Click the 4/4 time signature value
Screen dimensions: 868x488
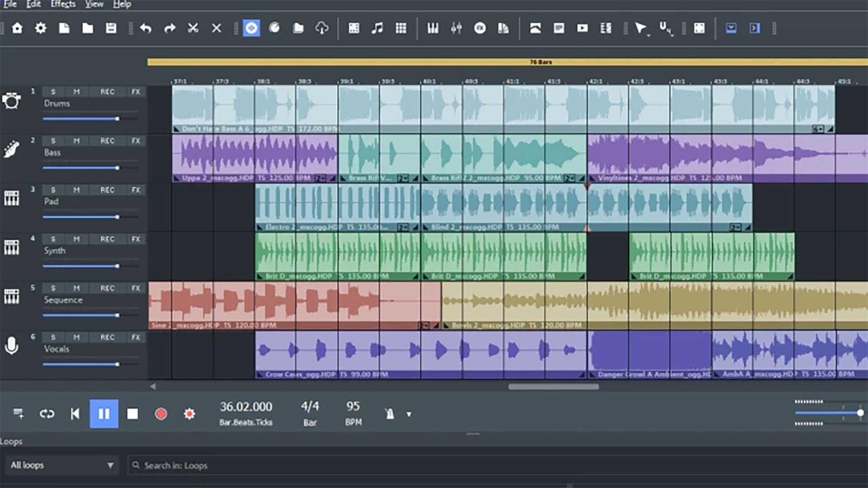coord(310,407)
